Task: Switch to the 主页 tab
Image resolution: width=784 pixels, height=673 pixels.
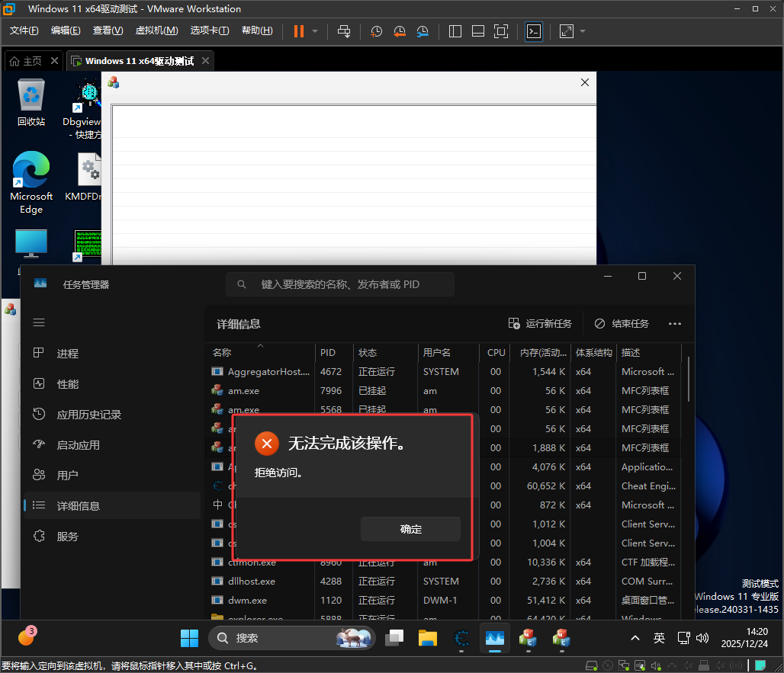Action: coord(27,61)
